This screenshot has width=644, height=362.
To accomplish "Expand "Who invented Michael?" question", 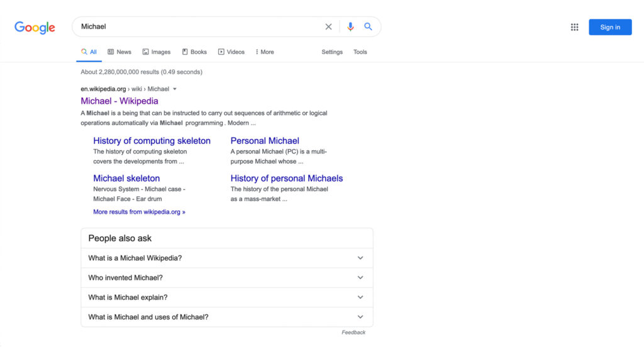I will [226, 278].
